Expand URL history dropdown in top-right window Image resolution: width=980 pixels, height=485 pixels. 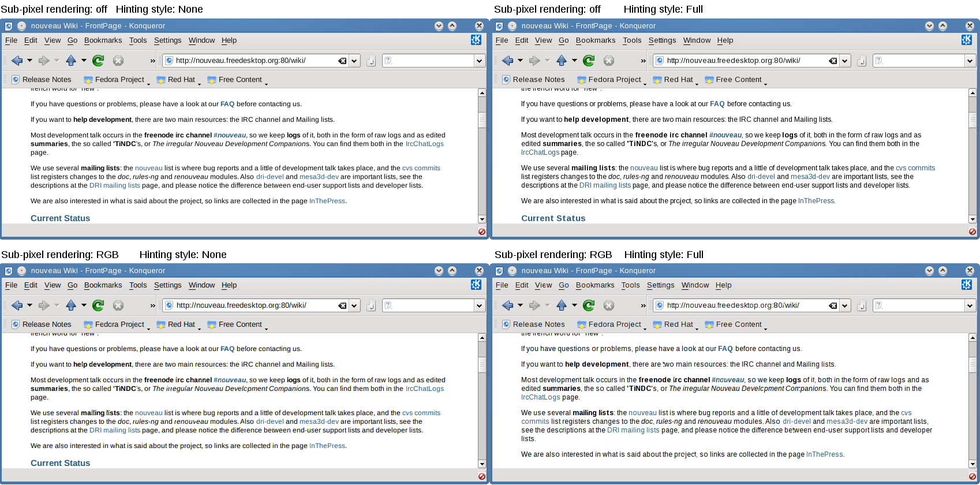(x=845, y=61)
